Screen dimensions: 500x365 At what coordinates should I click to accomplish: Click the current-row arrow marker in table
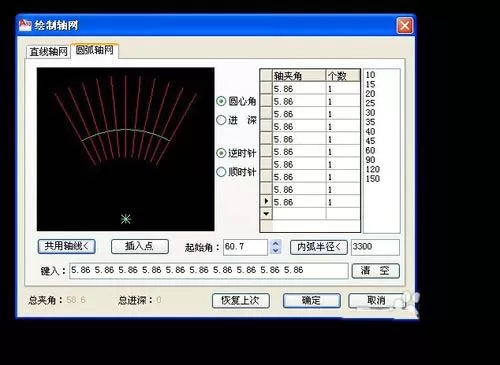(x=266, y=201)
